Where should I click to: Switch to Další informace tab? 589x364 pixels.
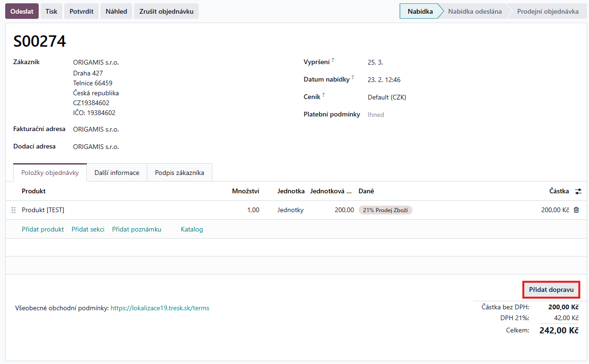[117, 173]
